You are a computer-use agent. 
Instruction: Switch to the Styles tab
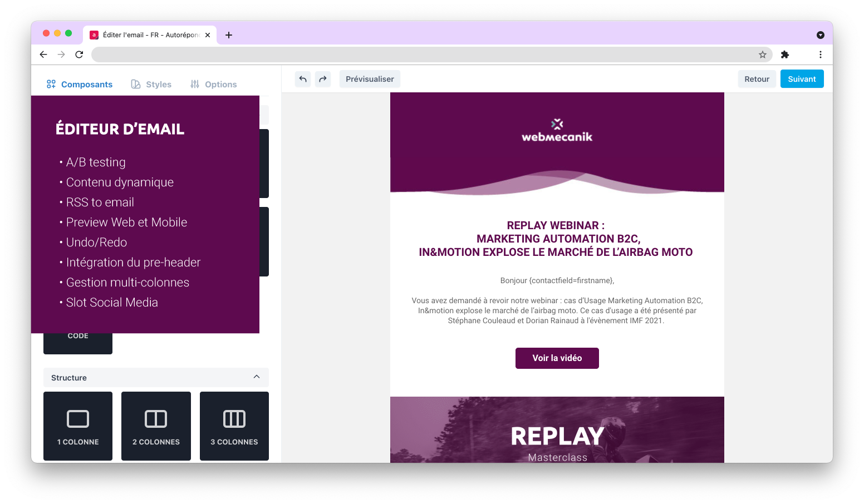tap(151, 85)
